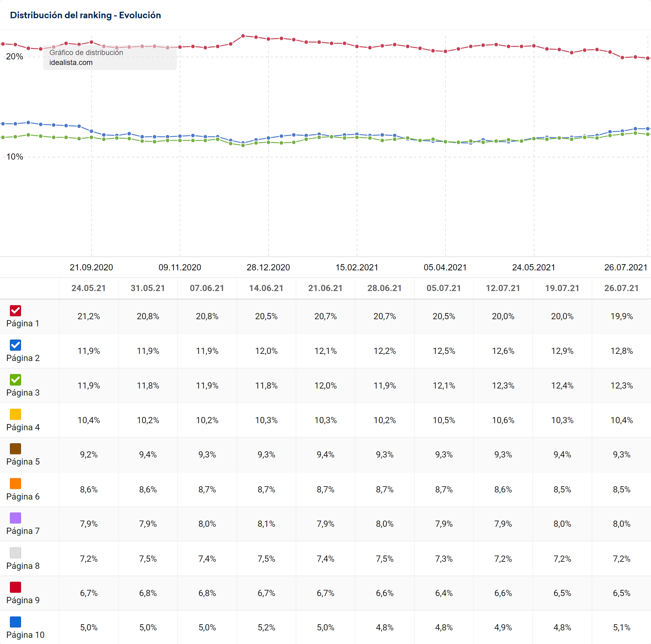Click the 28.12.2020 date axis label
Image resolution: width=651 pixels, height=644 pixels.
click(x=268, y=268)
